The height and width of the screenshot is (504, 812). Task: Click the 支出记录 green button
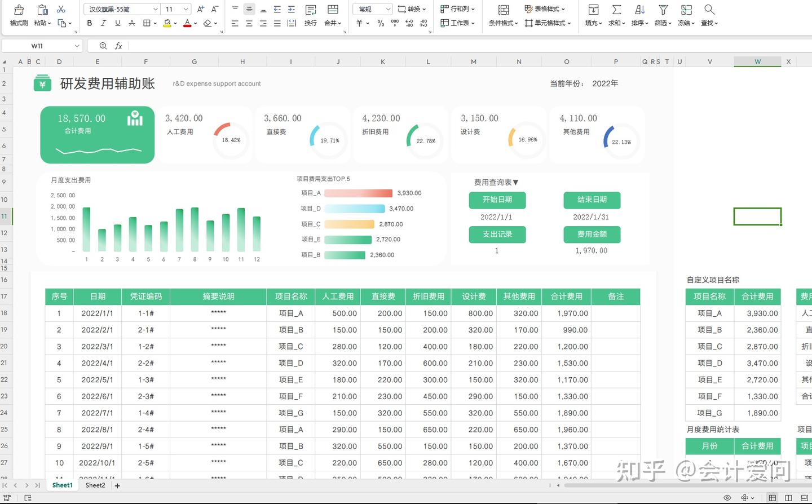tap(497, 235)
